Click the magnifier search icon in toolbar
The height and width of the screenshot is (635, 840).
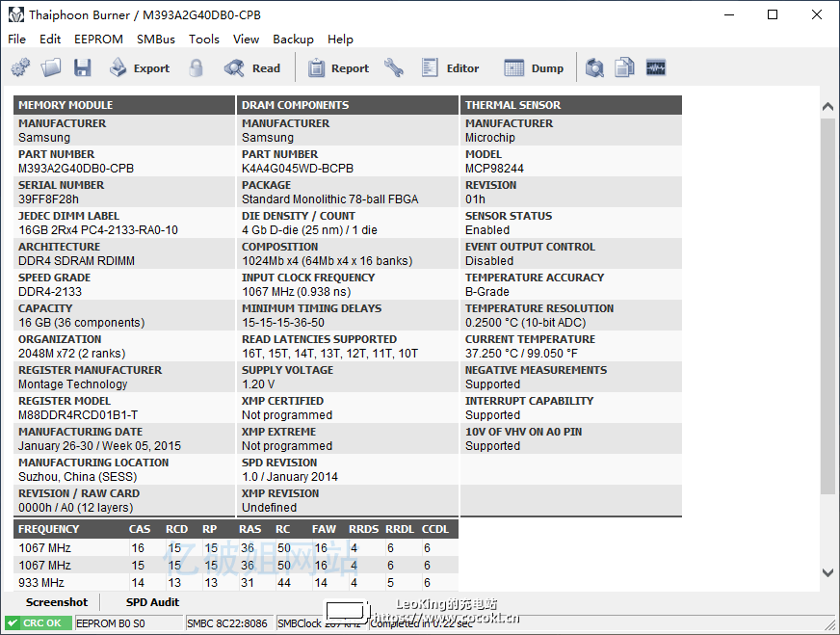(594, 68)
